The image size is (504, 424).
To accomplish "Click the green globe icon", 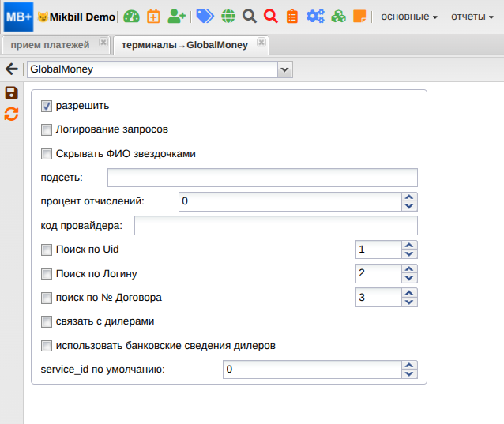I will [228, 17].
